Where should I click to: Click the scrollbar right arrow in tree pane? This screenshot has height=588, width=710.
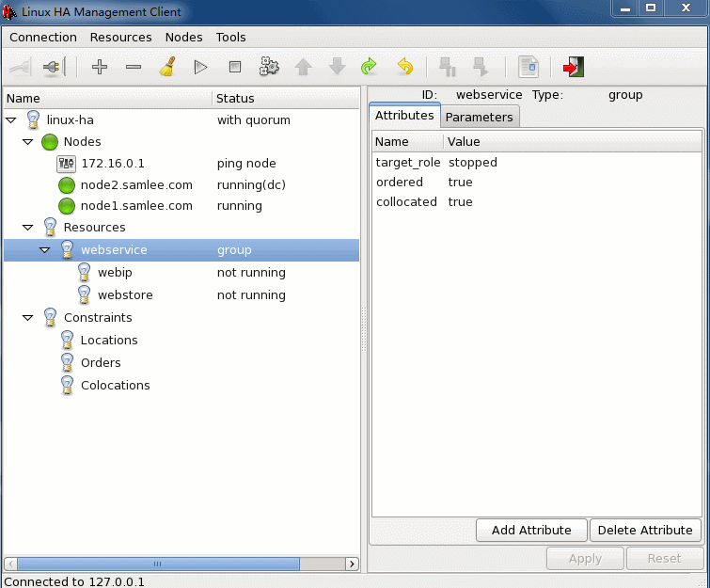point(352,564)
